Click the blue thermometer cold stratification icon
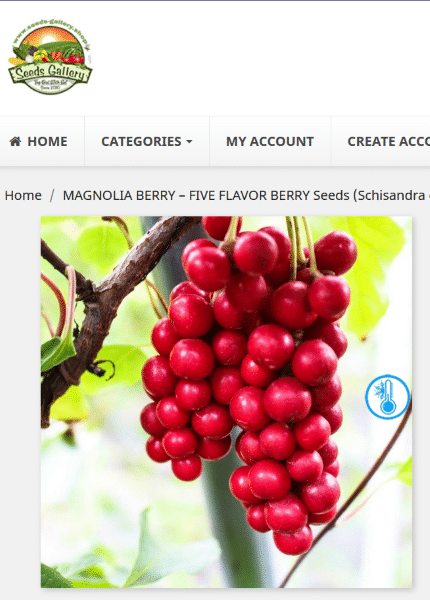 388,397
